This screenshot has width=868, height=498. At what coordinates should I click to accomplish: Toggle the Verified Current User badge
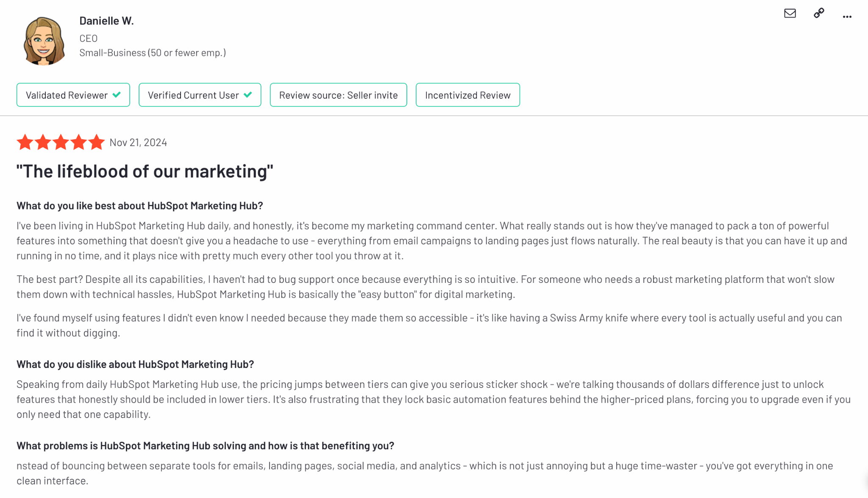tap(200, 95)
